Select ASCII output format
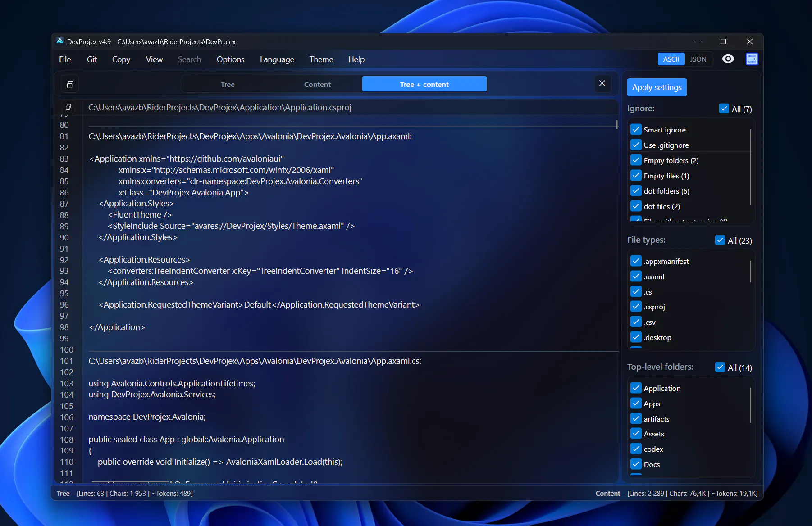Image resolution: width=812 pixels, height=526 pixels. coord(671,59)
